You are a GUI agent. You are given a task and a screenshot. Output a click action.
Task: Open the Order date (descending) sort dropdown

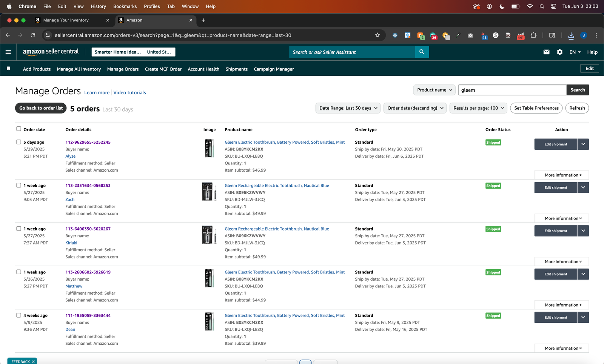click(415, 108)
